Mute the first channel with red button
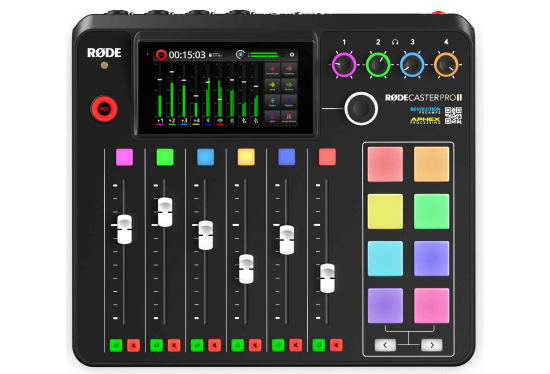 click(x=133, y=345)
